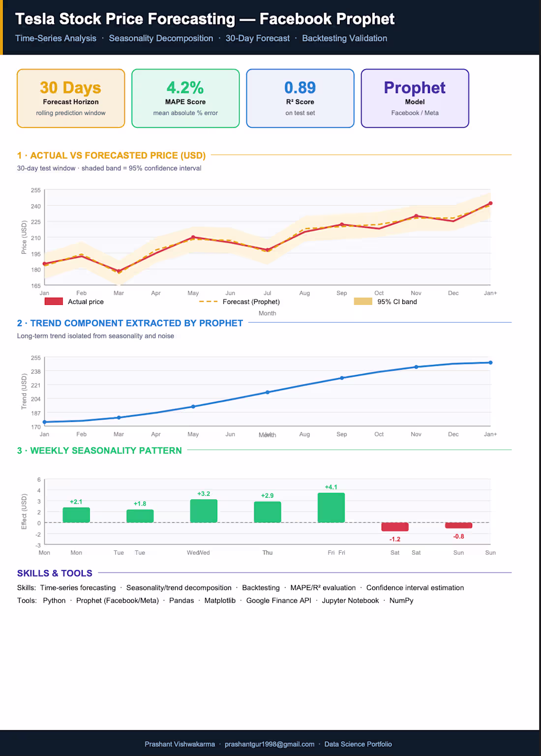Viewport: 541px width, 756px height.
Task: Select the +1.8 Tuesday seasonality bar
Action: click(x=140, y=516)
